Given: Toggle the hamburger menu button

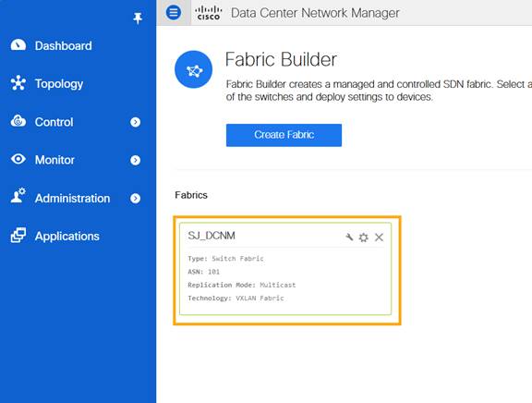Looking at the screenshot, I should (x=174, y=13).
